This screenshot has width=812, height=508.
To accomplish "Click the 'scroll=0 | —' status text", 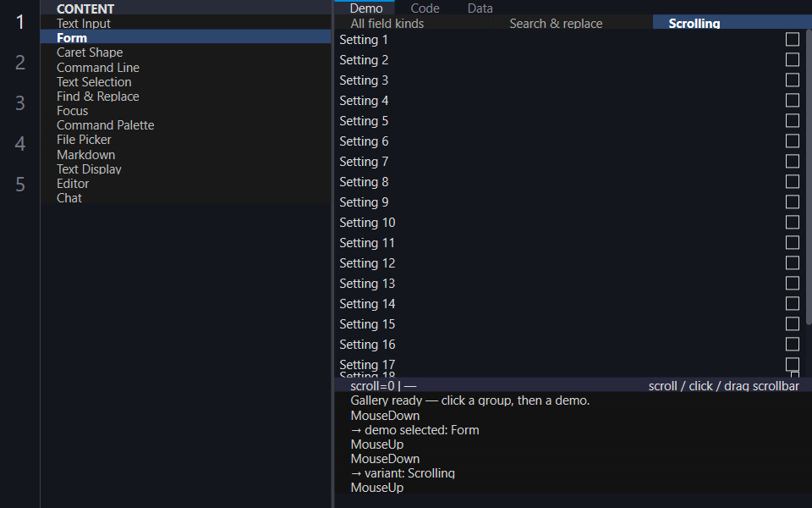I will [383, 386].
